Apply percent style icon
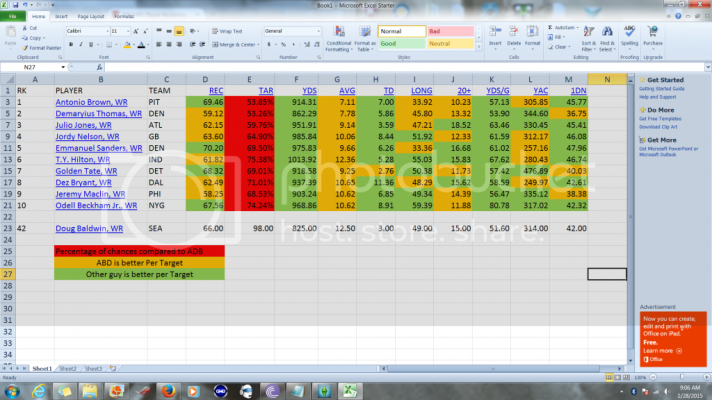The width and height of the screenshot is (712, 400). (283, 44)
